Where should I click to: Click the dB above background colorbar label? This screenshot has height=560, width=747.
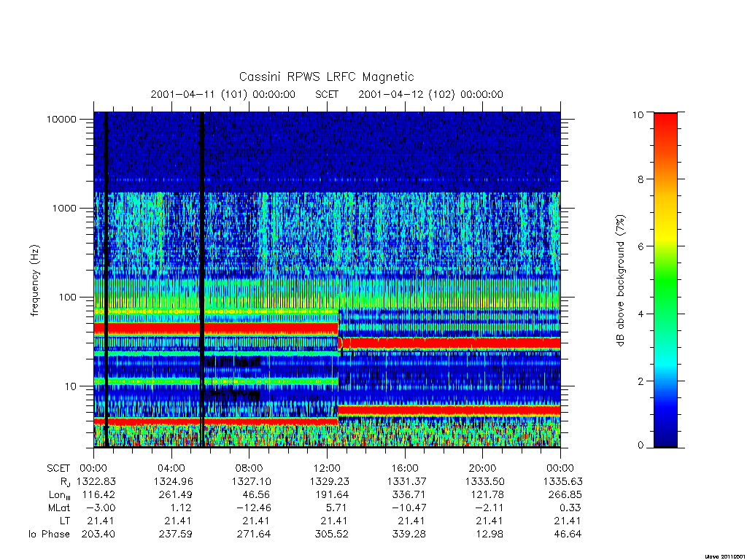click(x=620, y=281)
